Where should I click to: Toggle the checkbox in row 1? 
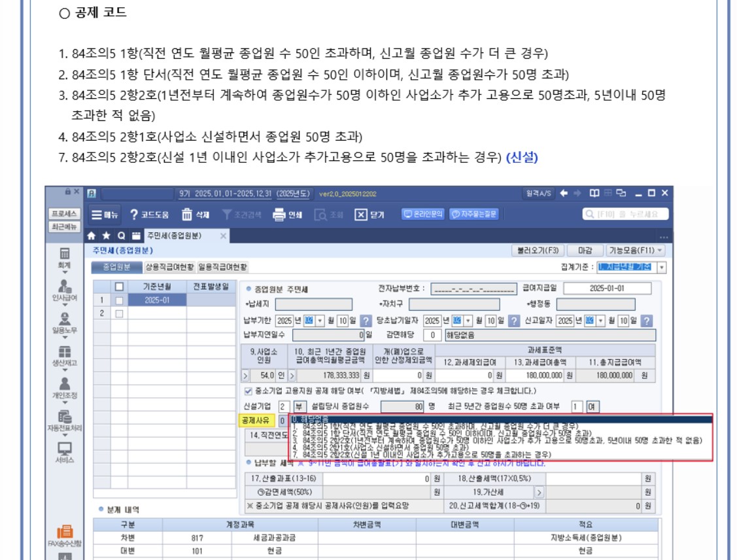pyautogui.click(x=119, y=300)
